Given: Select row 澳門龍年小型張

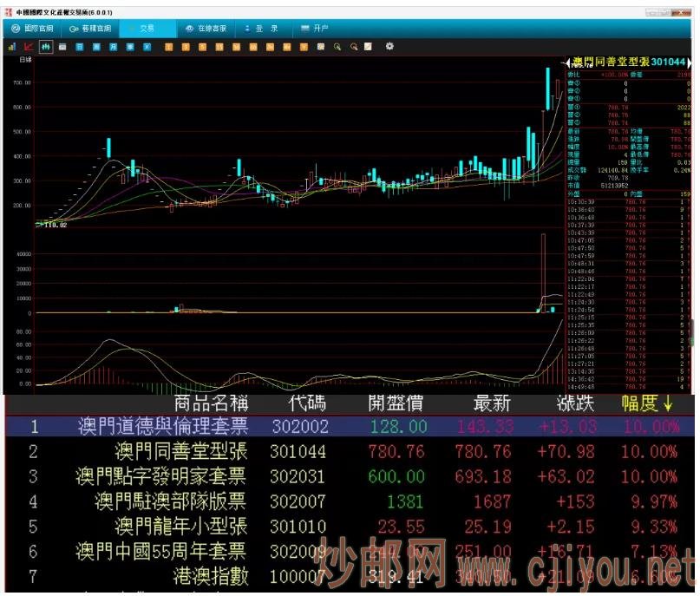Looking at the screenshot, I should pos(350,527).
